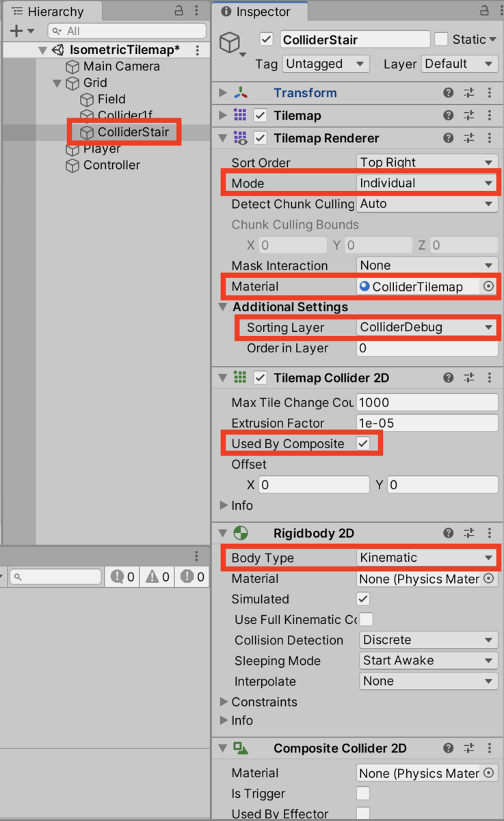Toggle the Static checkbox
Image resolution: width=504 pixels, height=821 pixels.
[x=442, y=39]
